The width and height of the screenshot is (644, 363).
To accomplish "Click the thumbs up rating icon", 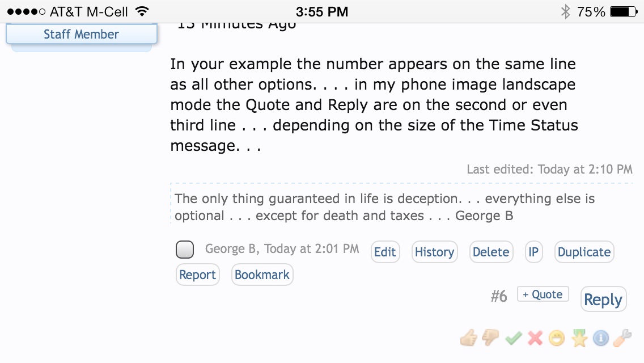I will tap(469, 339).
